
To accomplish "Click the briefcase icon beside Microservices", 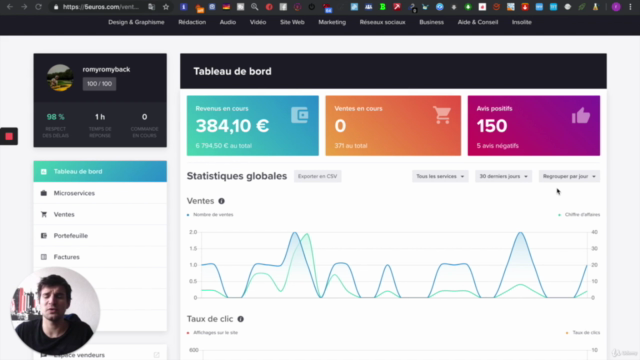I will (x=44, y=193).
